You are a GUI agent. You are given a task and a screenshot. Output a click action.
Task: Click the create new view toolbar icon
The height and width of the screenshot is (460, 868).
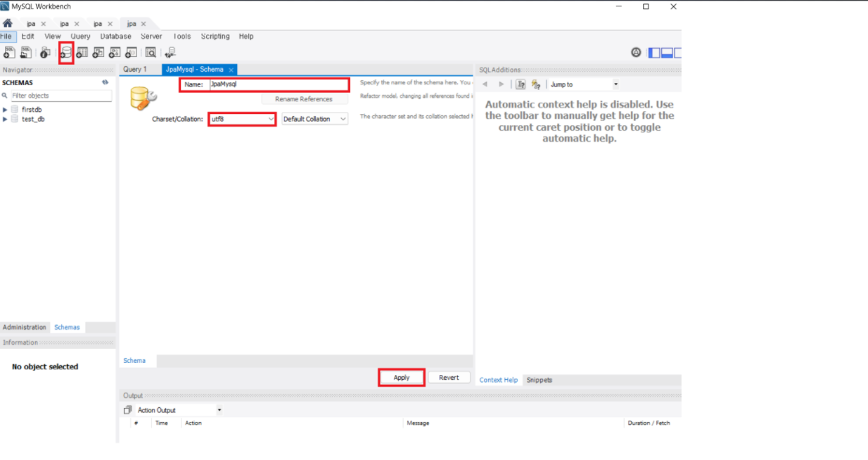tap(98, 52)
